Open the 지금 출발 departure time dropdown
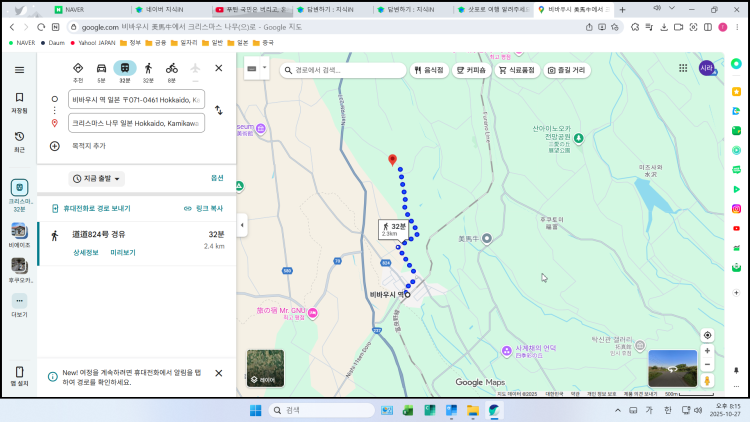This screenshot has width=750, height=422. pos(97,178)
